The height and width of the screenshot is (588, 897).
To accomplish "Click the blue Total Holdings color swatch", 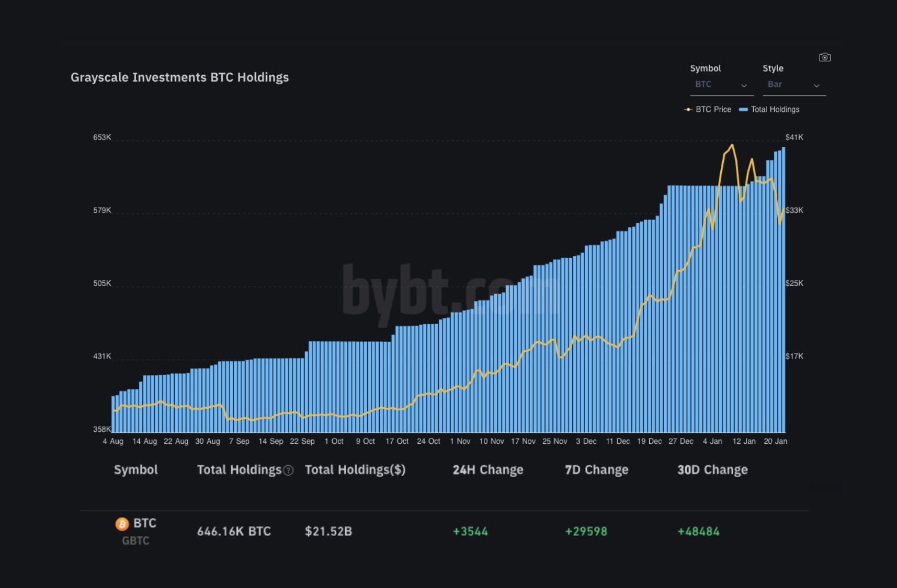I will [x=742, y=109].
